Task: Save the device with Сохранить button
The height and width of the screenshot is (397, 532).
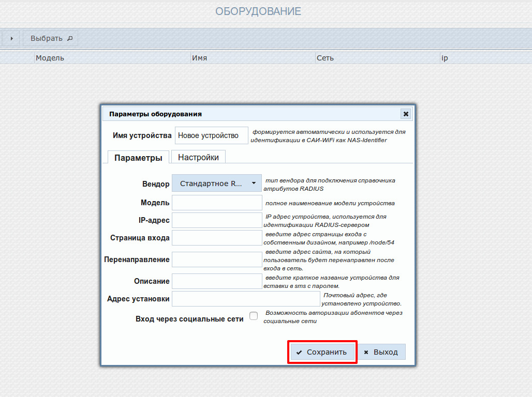Action: [322, 352]
